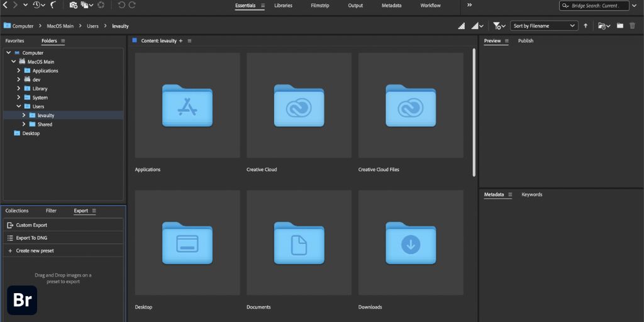
Task: Open the recent files clock icon menu
Action: point(39,5)
